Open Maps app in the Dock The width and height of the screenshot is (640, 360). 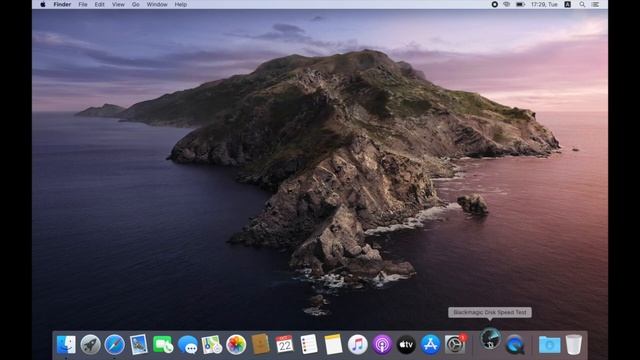coord(211,345)
